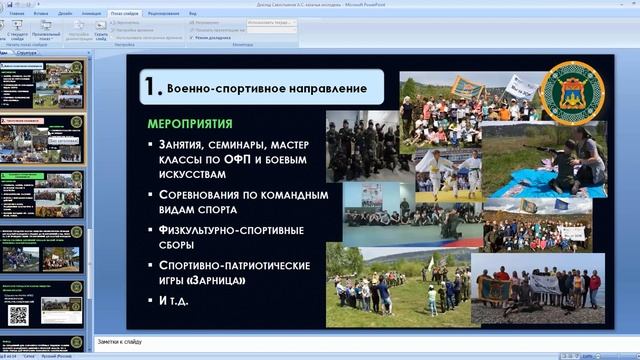Select the thumbnail with two photos side by side

click(42, 249)
